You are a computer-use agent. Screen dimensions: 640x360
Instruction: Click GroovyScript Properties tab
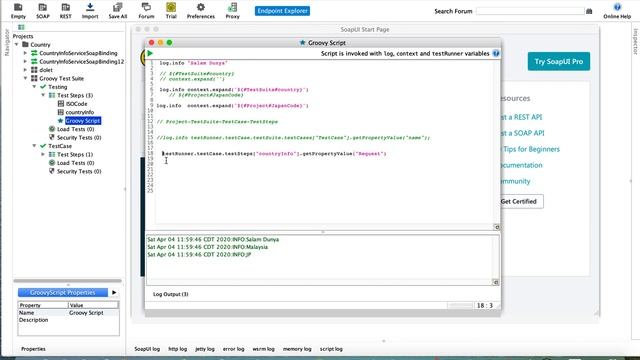pyautogui.click(x=63, y=293)
